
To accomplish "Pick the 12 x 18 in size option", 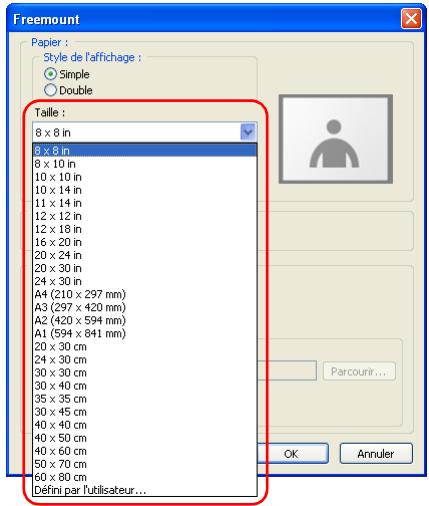I will (x=145, y=229).
